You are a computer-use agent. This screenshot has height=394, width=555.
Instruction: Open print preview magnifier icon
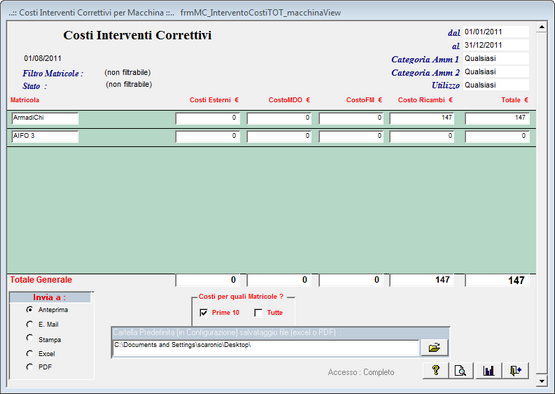point(460,371)
